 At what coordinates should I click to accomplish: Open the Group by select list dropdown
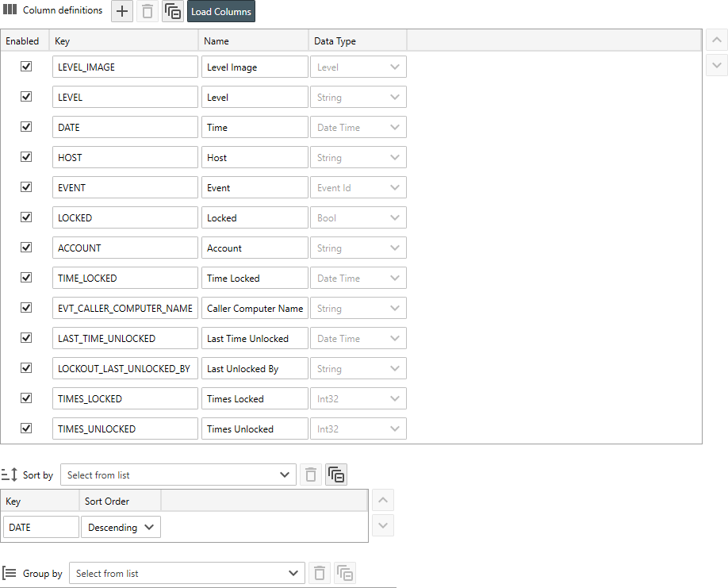coord(186,573)
